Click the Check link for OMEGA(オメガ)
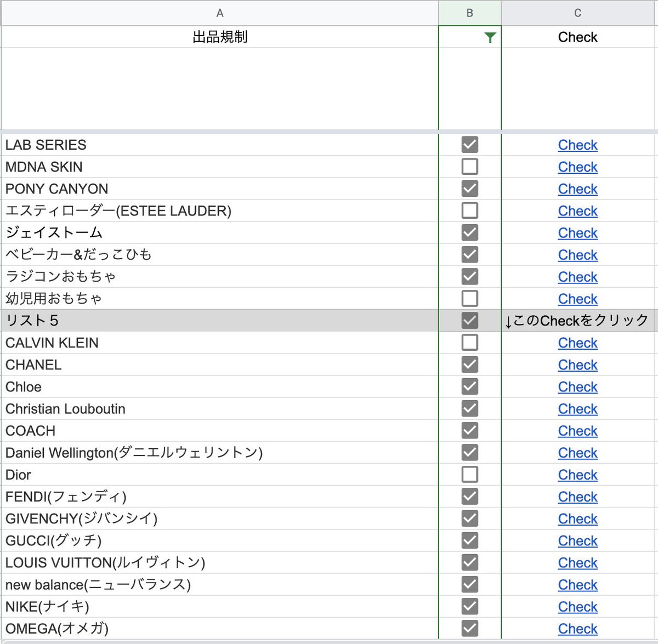 click(577, 629)
